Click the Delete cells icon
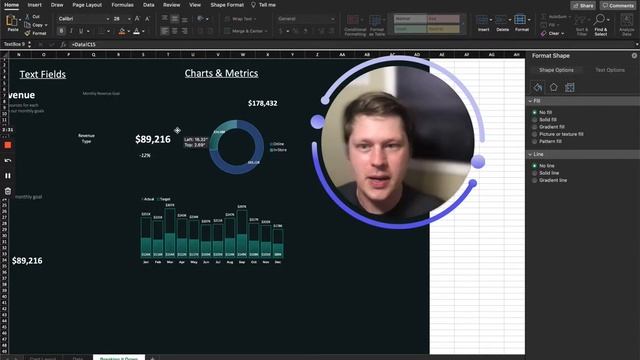The height and width of the screenshot is (360, 640). tap(501, 20)
